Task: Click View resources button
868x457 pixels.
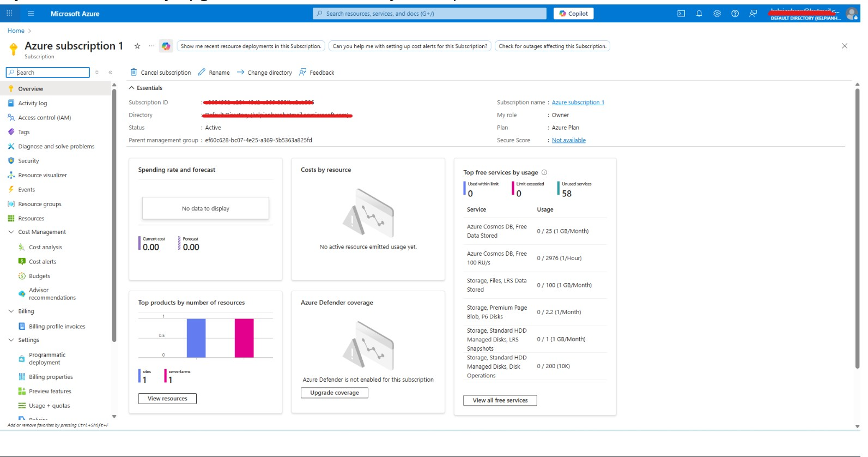Action: point(167,399)
